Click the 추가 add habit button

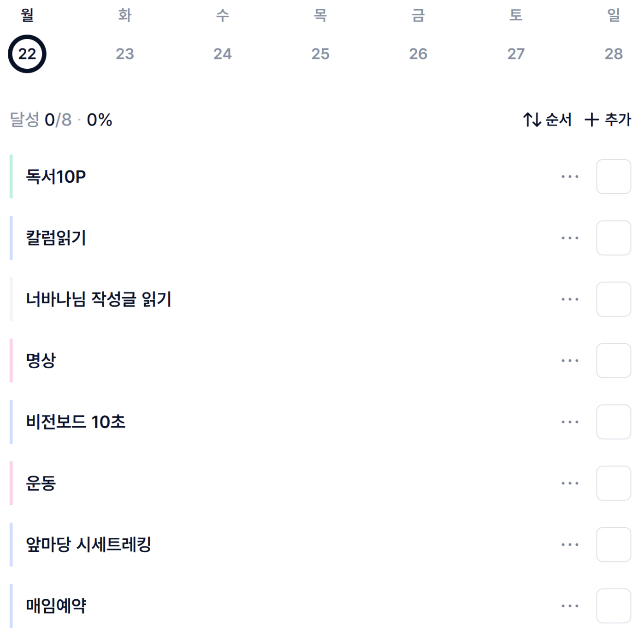coord(608,120)
